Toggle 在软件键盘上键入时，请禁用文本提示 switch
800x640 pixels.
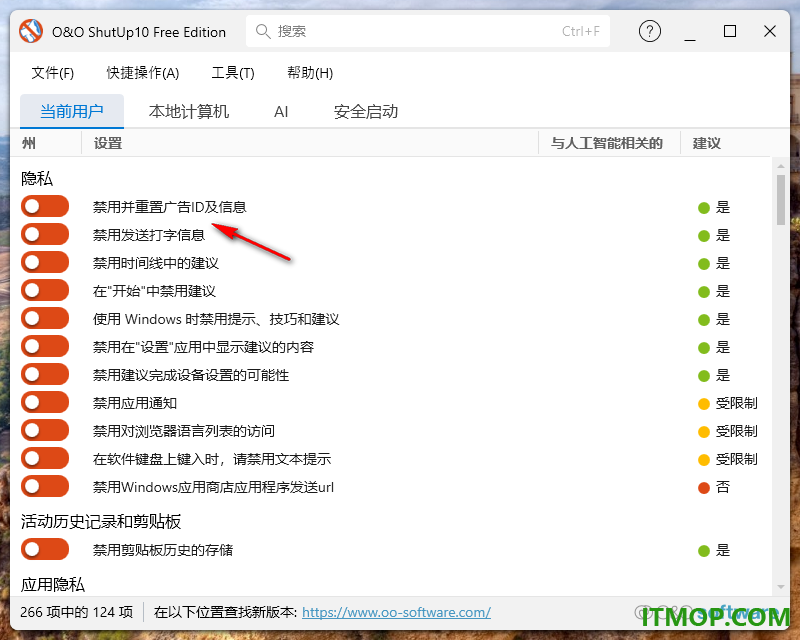pos(45,459)
